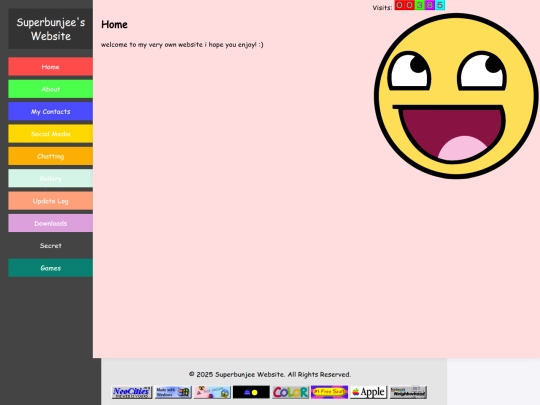540x405 pixels.
Task: Open My Contacts in the sidebar
Action: pos(50,111)
